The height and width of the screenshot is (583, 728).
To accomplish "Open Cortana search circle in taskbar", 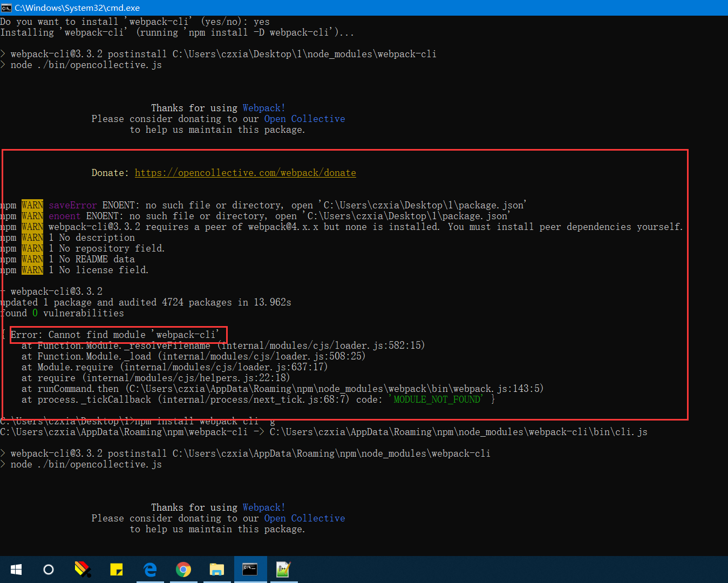I will 49,570.
